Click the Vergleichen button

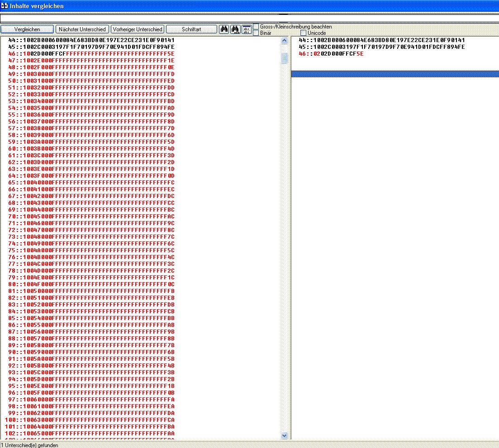27,29
